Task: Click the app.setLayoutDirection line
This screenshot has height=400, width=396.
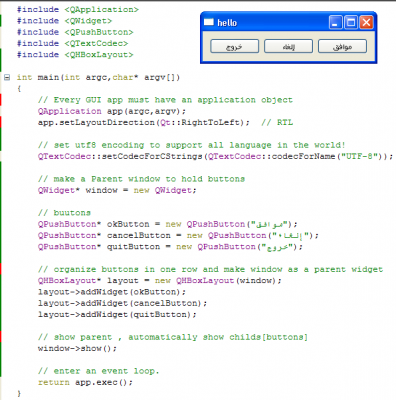Action: [144, 123]
